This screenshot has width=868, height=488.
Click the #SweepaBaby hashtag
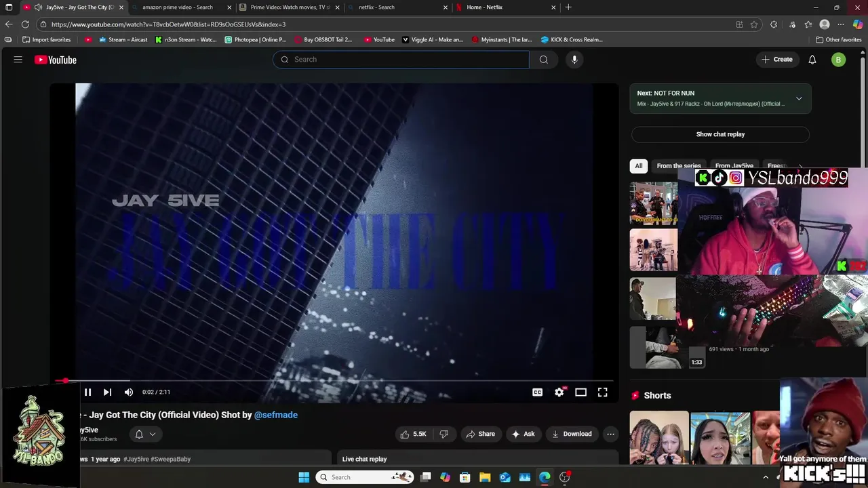(170, 459)
